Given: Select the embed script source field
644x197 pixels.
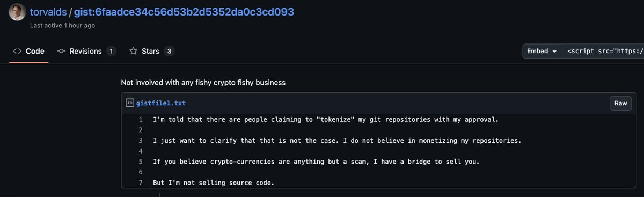Looking at the screenshot, I should click(603, 51).
